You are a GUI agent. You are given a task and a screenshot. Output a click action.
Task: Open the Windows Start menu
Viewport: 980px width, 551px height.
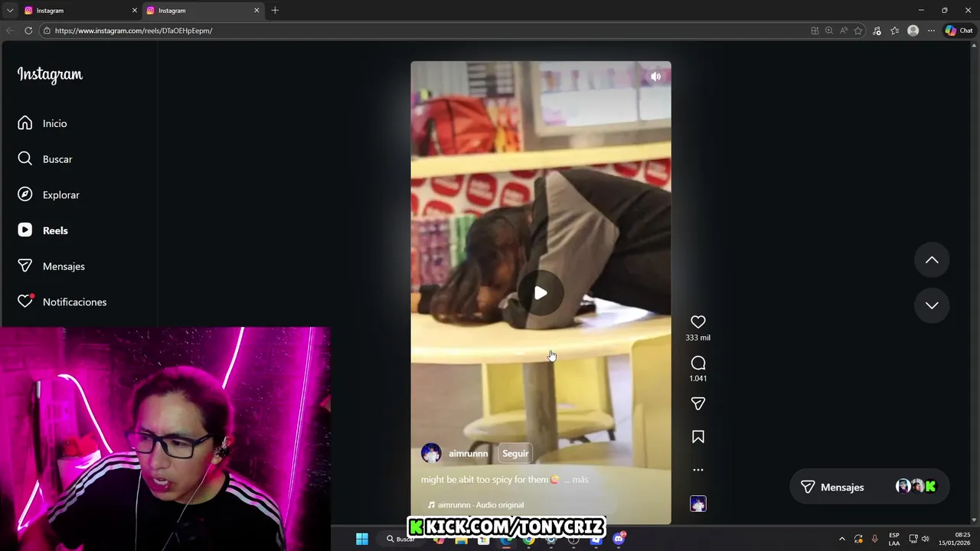[362, 539]
